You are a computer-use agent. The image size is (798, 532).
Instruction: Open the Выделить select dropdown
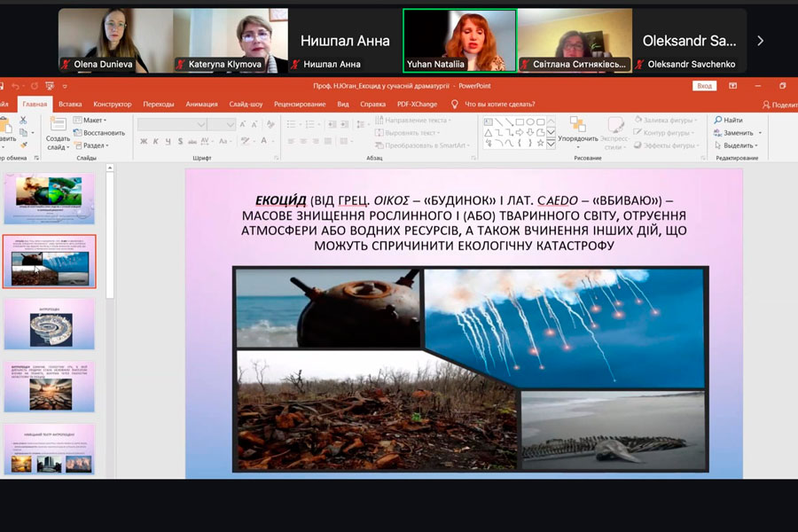click(x=738, y=145)
